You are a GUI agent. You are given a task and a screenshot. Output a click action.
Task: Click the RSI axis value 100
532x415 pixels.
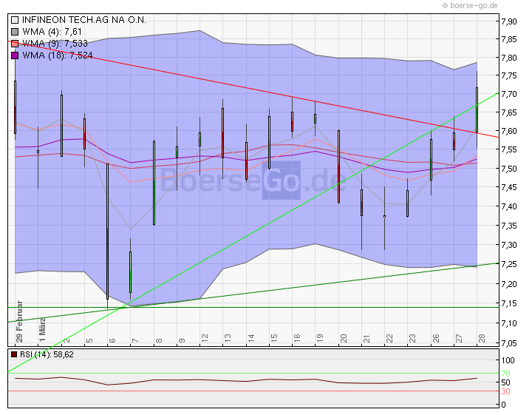(508, 360)
